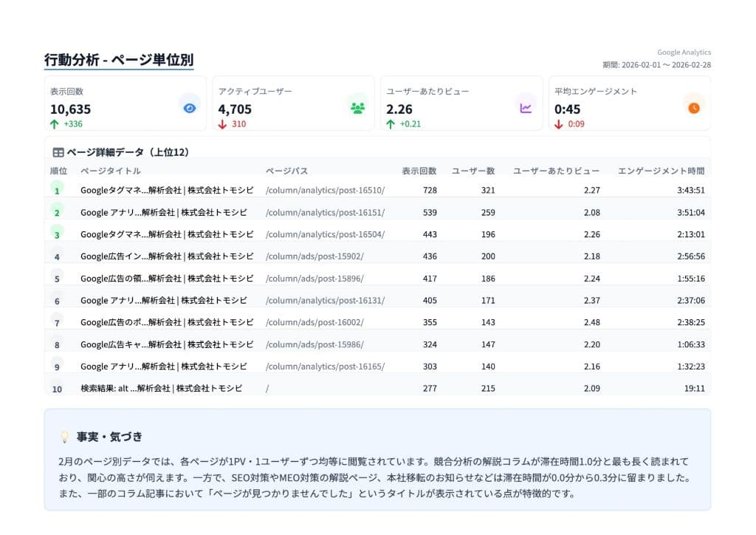The image size is (756, 535).
Task: Click the 行動分析 - ページ単位別 heading
Action: [119, 60]
